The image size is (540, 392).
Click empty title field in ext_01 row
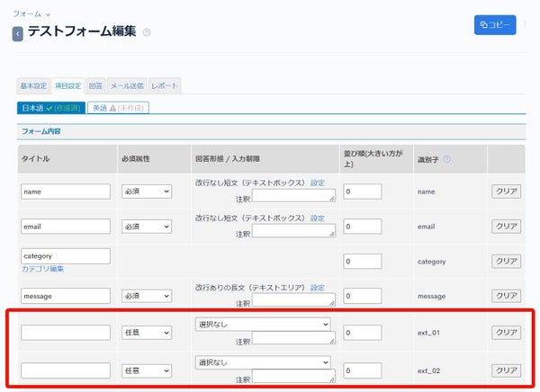[66, 333]
